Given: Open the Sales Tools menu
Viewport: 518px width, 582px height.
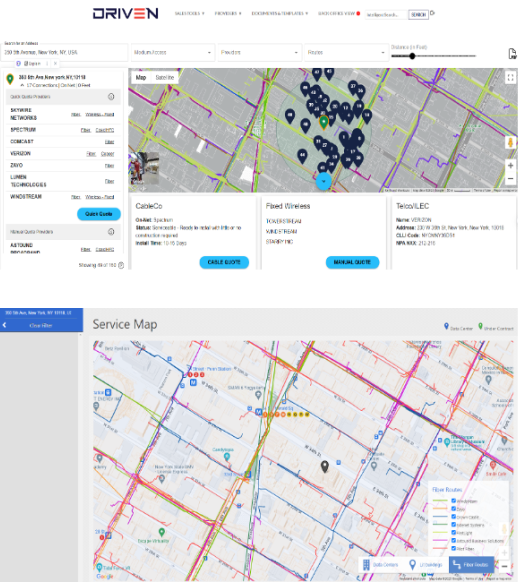Looking at the screenshot, I should (189, 13).
